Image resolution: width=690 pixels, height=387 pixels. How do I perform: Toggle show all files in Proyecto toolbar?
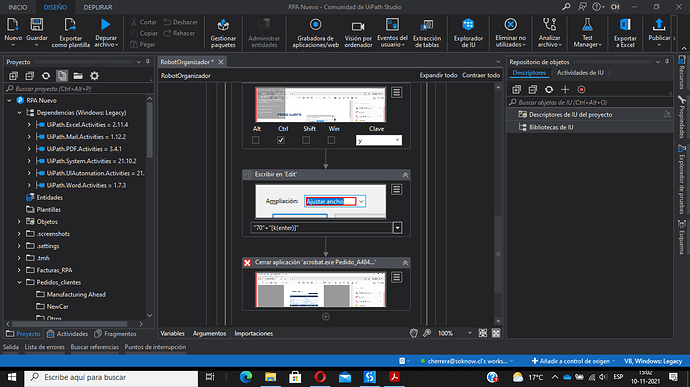pyautogui.click(x=62, y=76)
